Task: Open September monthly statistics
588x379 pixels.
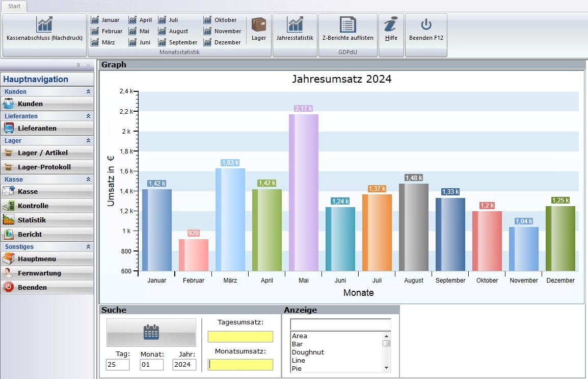Action: point(178,42)
